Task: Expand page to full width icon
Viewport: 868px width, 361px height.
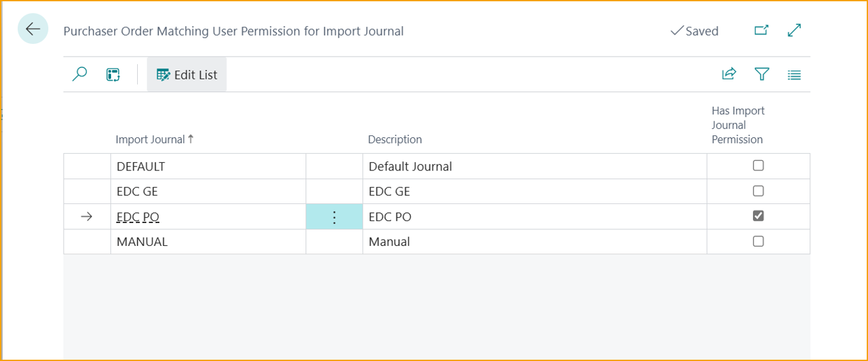Action: pos(794,31)
